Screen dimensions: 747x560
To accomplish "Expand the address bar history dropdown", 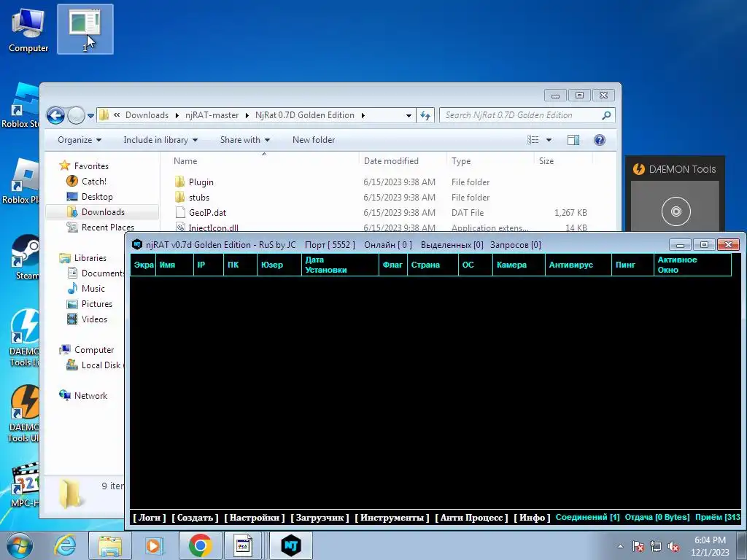I will pyautogui.click(x=409, y=116).
